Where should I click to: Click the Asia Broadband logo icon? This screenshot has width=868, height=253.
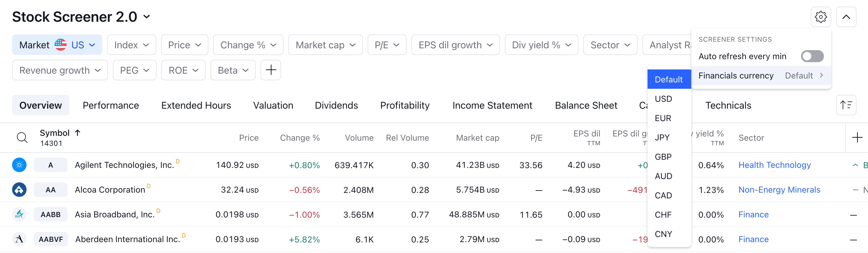coord(19,215)
